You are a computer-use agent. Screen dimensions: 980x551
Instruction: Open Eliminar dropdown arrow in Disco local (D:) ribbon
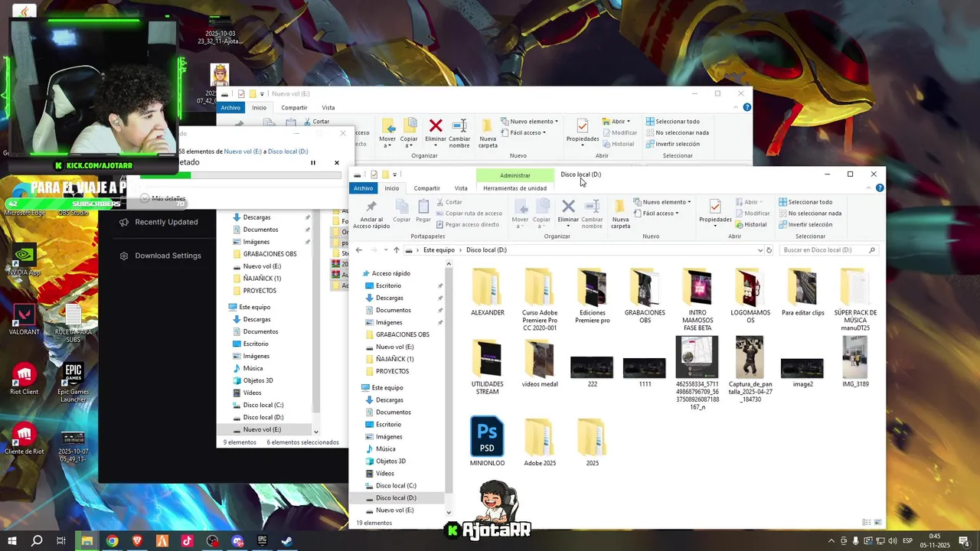point(568,227)
